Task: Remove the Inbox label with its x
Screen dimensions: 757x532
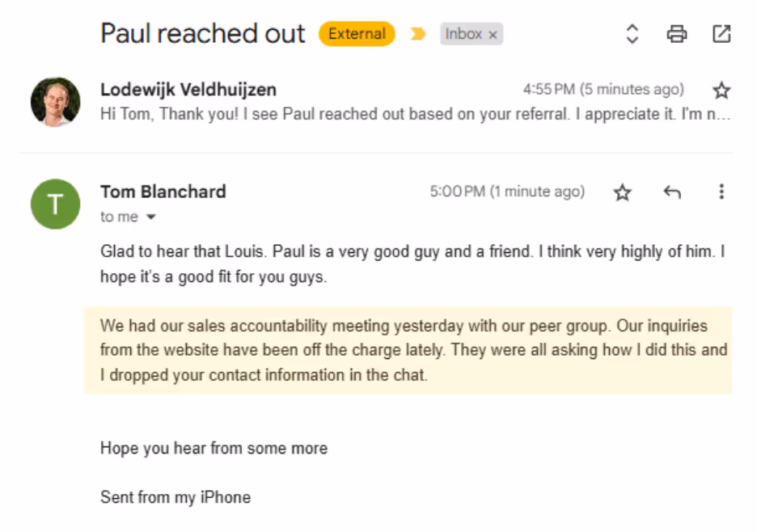Action: coord(493,35)
